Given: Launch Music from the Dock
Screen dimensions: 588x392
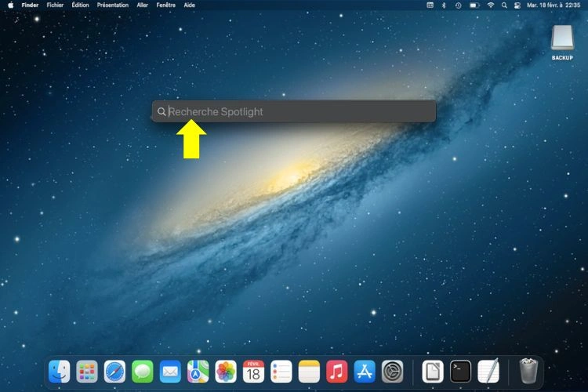Looking at the screenshot, I should [337, 372].
